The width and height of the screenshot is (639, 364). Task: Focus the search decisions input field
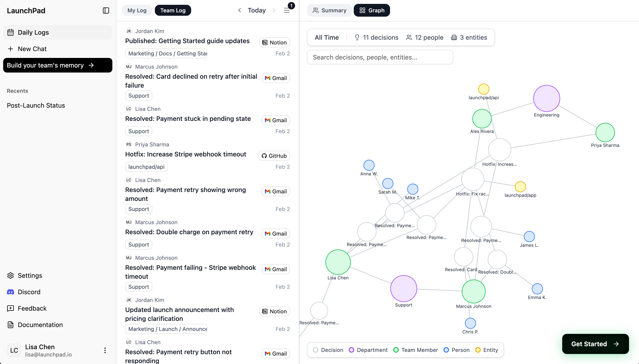pos(380,57)
